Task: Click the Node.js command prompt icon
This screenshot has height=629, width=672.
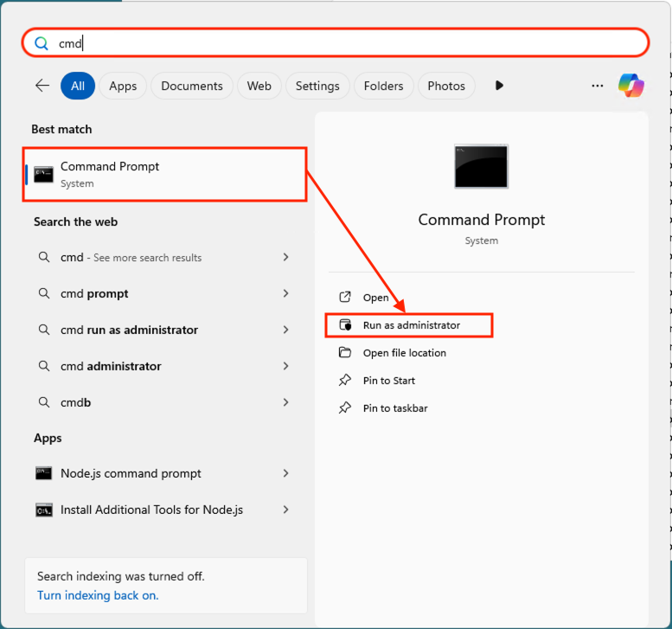Action: pos(43,473)
